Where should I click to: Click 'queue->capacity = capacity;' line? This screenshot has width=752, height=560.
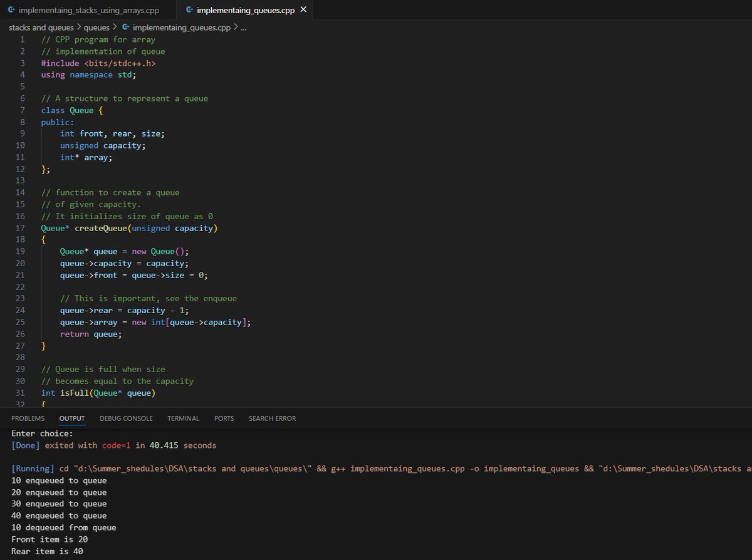tap(124, 263)
